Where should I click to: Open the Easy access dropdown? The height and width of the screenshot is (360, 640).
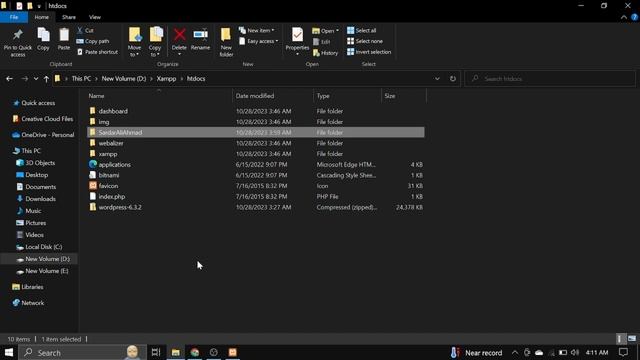click(259, 41)
